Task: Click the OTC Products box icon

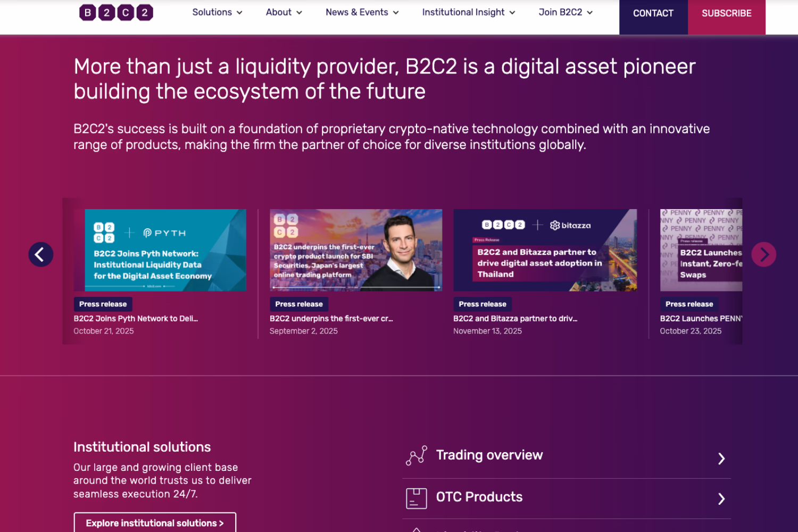Action: point(417,498)
